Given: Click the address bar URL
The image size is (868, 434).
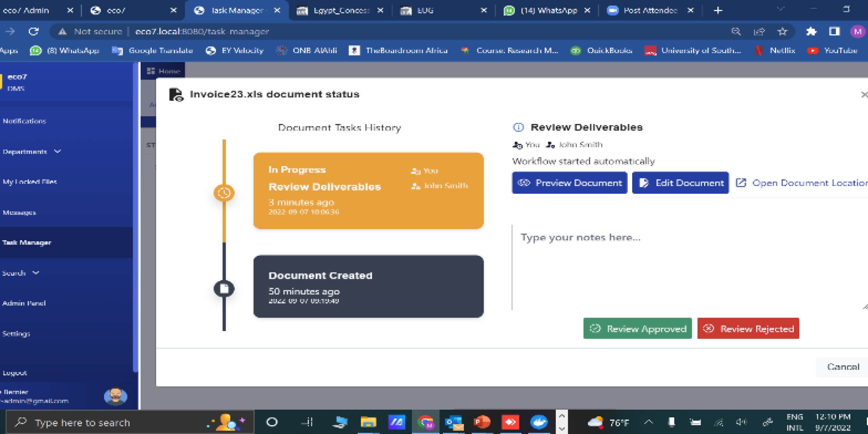Looking at the screenshot, I should coord(202,32).
